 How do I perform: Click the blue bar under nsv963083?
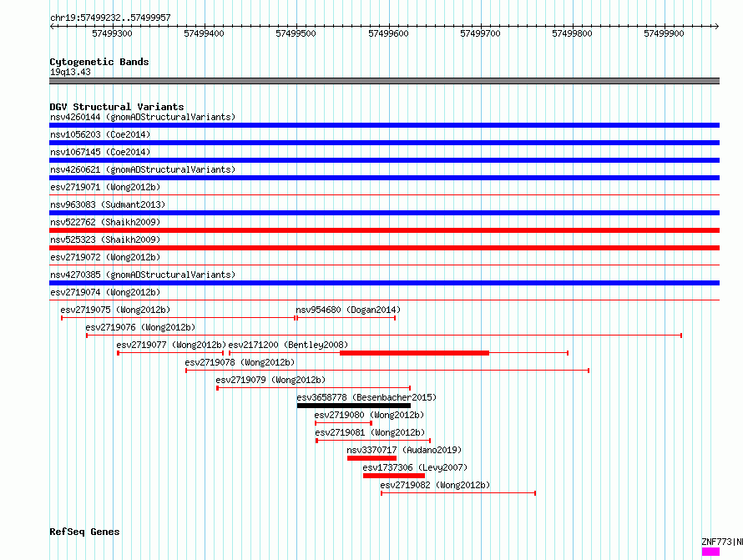384,213
